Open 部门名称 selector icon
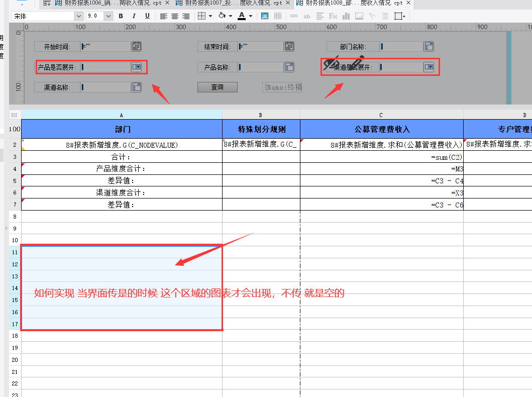This screenshot has width=532, height=397. pos(429,47)
